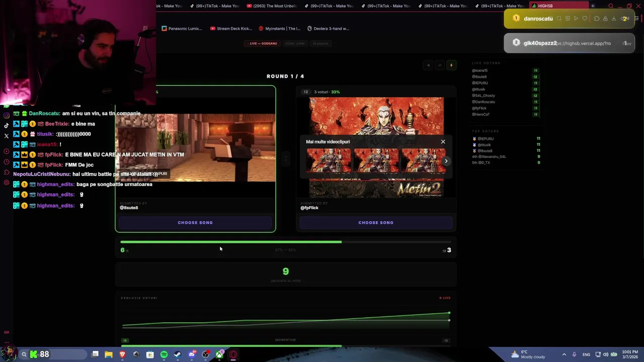Screen dimensions: 644x362
Task: Click the LIVE — GODEANU badge
Action: click(x=263, y=43)
